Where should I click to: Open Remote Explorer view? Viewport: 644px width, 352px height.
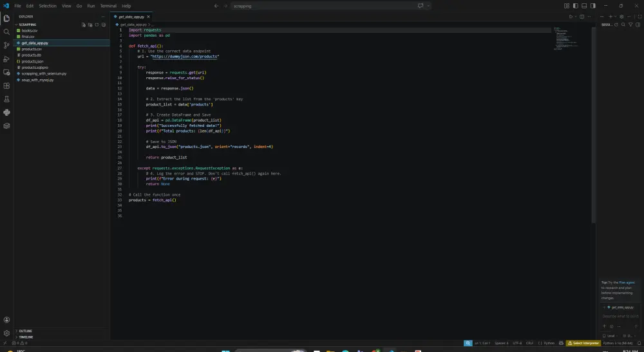click(6, 72)
